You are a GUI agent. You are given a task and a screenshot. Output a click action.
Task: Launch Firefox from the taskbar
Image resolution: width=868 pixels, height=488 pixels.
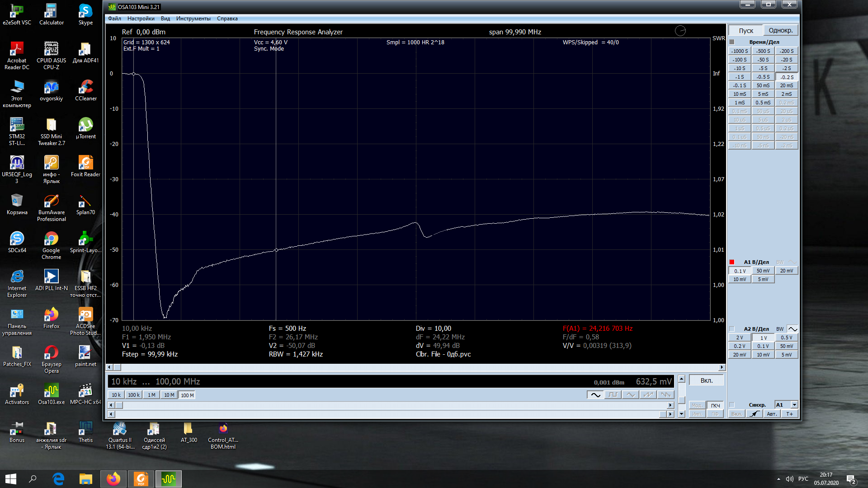[x=113, y=479]
